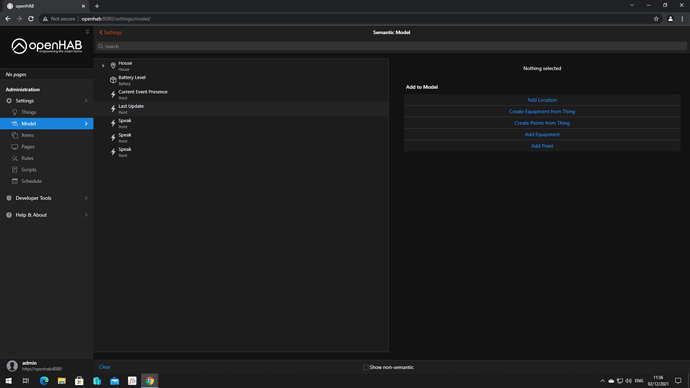Click the admin user avatar icon

point(12,366)
